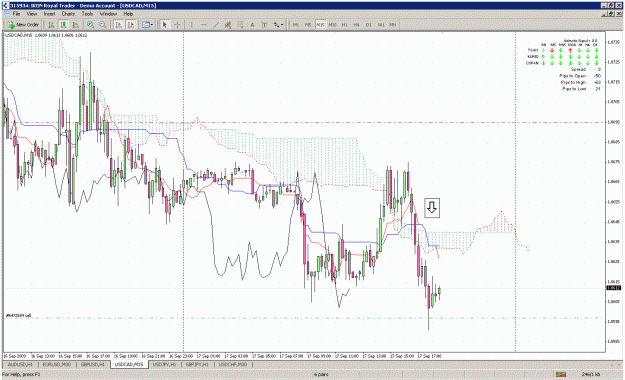625x380 pixels.
Task: Select the standard cursor tool
Action: coord(165,25)
